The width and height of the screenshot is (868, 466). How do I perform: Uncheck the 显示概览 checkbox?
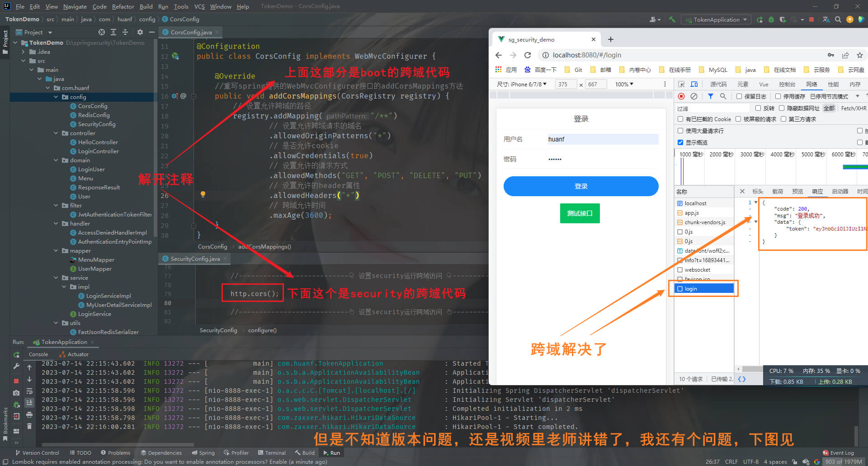680,142
